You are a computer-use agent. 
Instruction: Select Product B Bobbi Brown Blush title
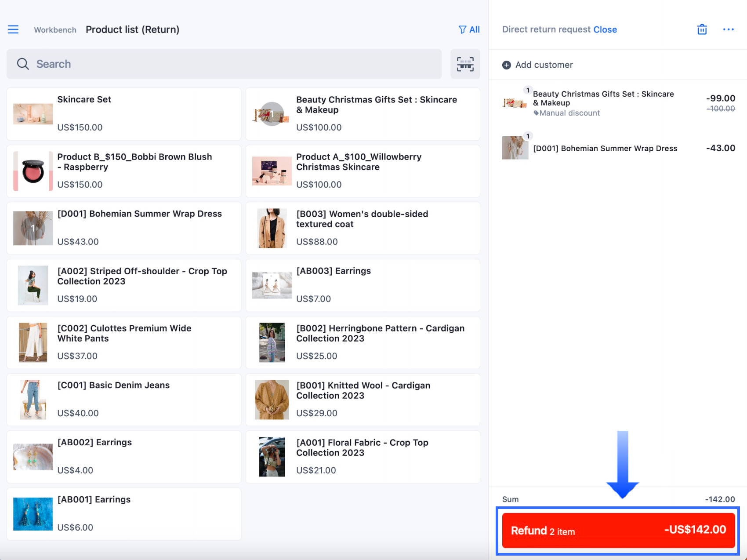134,162
